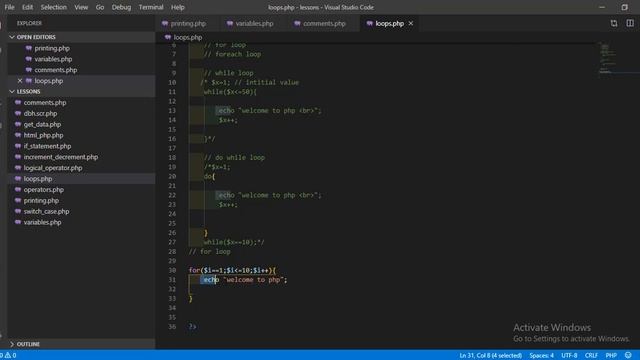
Task: Expand the Outline section
Action: pos(82,344)
